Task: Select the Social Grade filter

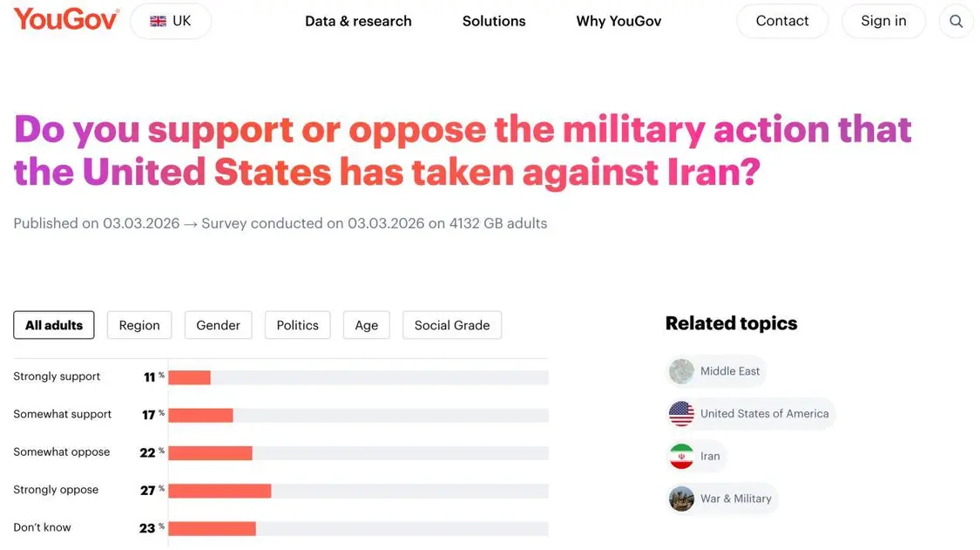Action: [x=451, y=325]
